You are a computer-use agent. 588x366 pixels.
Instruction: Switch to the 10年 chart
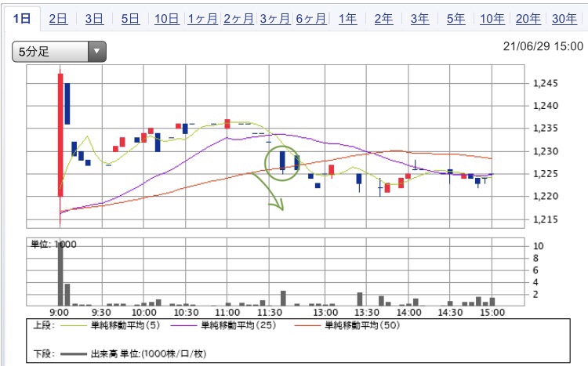click(x=492, y=18)
